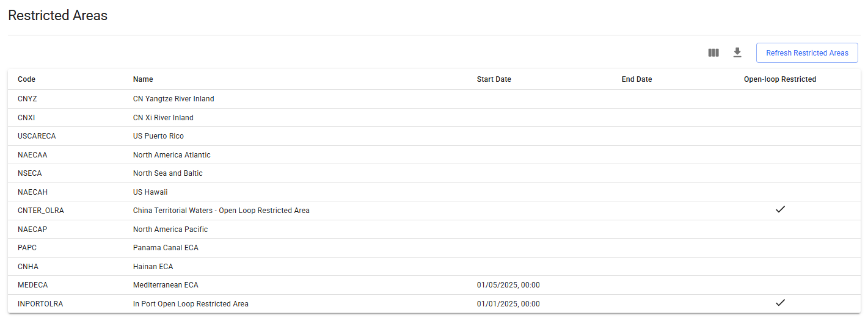Select the Hainan ECA row

(153, 267)
